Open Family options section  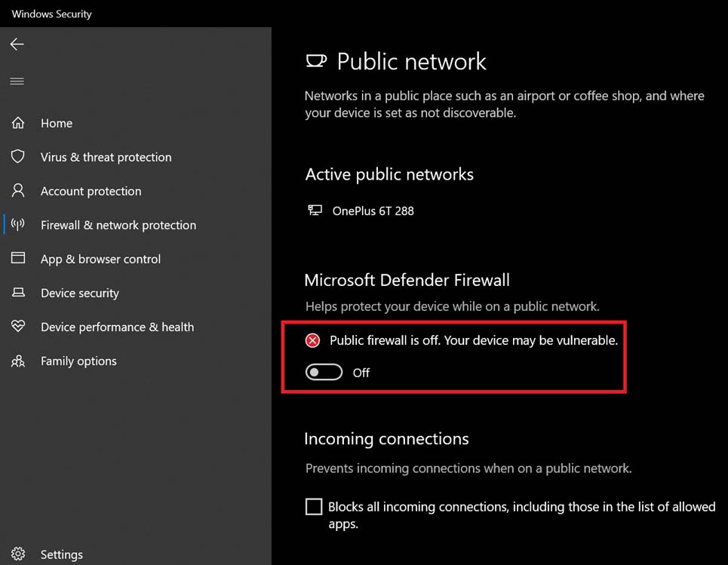point(136,361)
